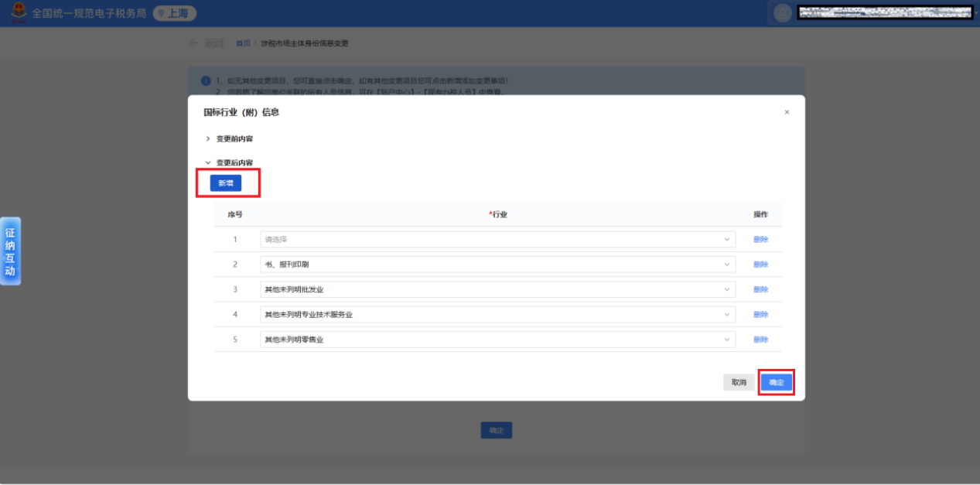Viewport: 980px width, 485px height.
Task: Click the 新增 button
Action: coord(225,183)
